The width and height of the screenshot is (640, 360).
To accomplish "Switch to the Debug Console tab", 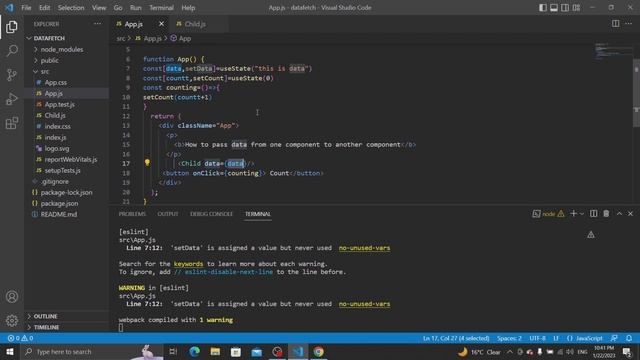I will (211, 214).
